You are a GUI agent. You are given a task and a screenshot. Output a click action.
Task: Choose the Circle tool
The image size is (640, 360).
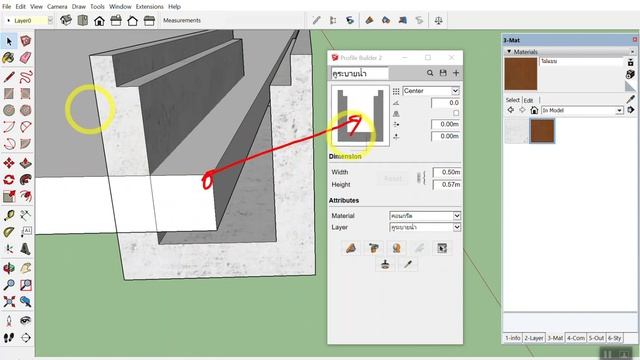[x=9, y=110]
